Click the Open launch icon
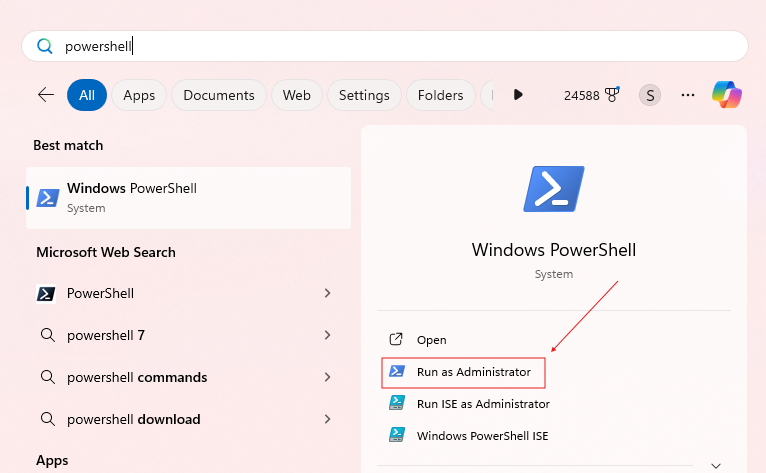This screenshot has height=473, width=766. [396, 339]
